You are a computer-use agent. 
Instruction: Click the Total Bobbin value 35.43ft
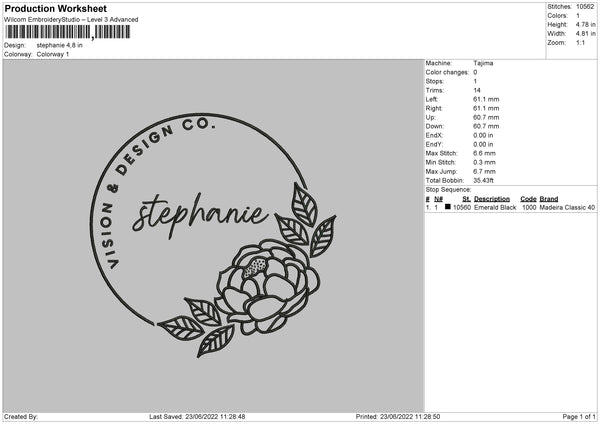483,181
